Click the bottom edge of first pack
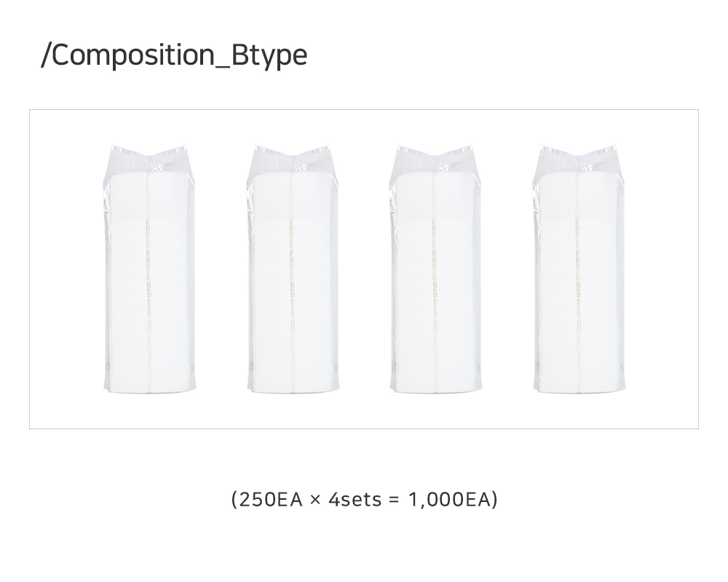The image size is (728, 582). point(149,390)
